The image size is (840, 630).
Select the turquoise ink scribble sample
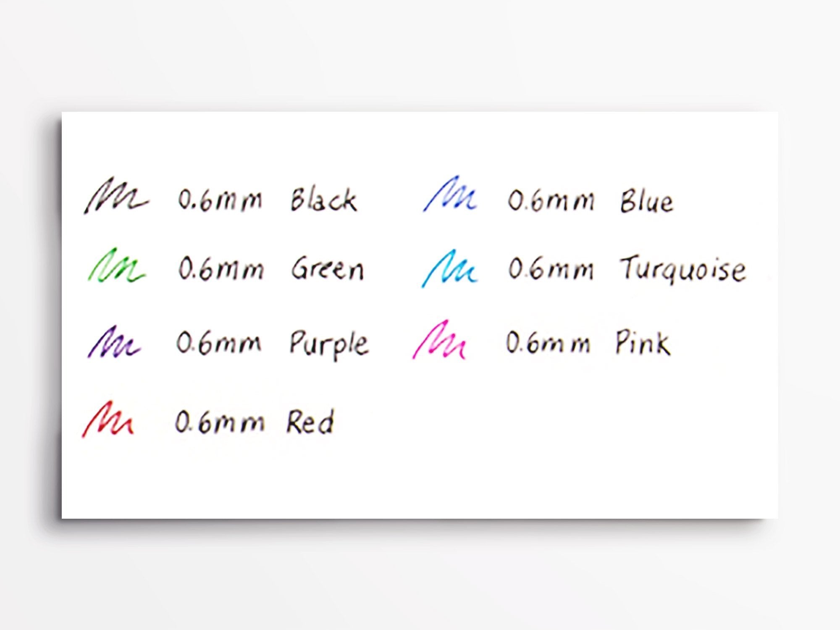(449, 269)
